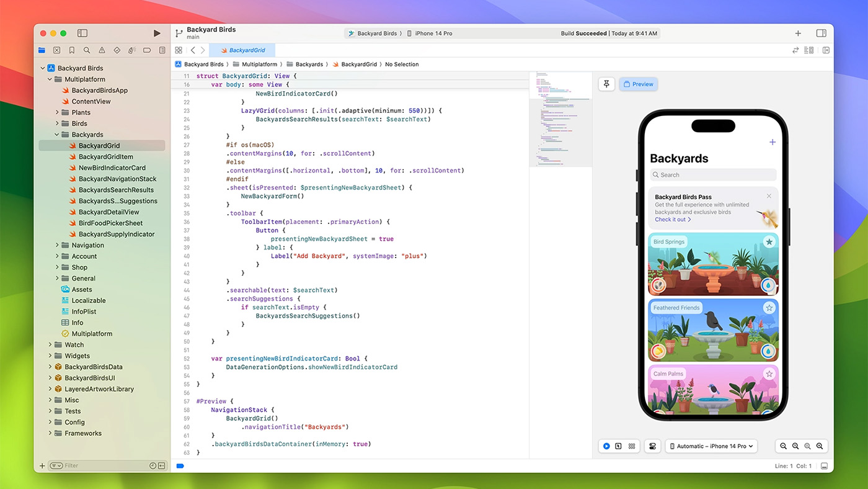Tap the plus button in phone preview
The height and width of the screenshot is (489, 868).
click(x=772, y=142)
